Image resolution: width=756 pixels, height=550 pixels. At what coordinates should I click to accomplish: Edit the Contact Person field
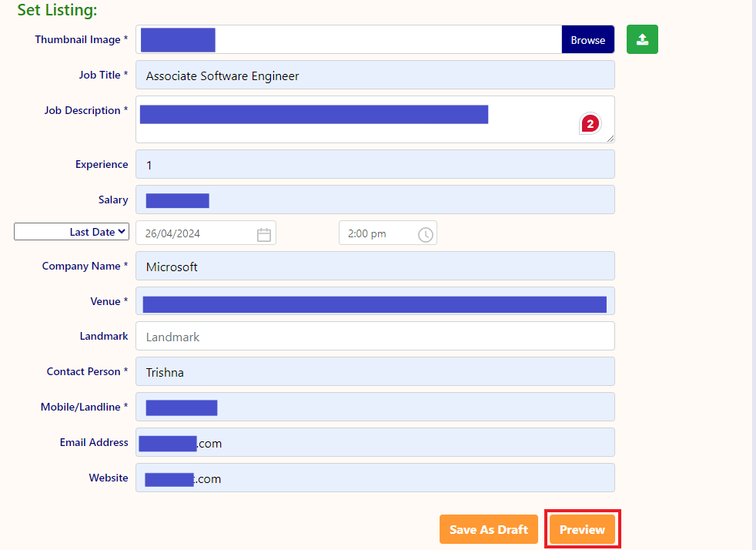(375, 372)
